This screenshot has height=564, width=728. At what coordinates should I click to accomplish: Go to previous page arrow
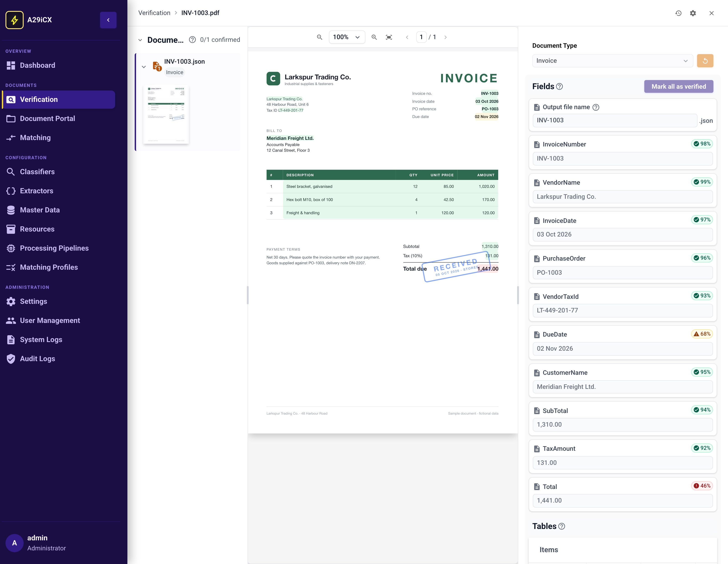[x=407, y=37]
